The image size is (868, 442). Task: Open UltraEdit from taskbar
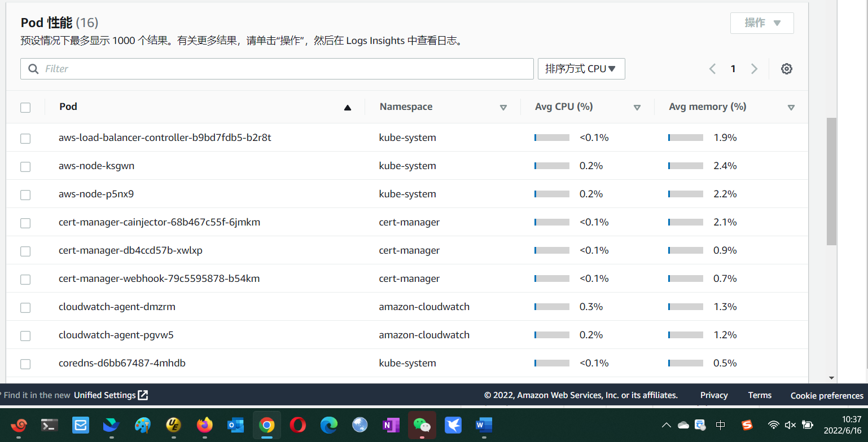click(173, 425)
